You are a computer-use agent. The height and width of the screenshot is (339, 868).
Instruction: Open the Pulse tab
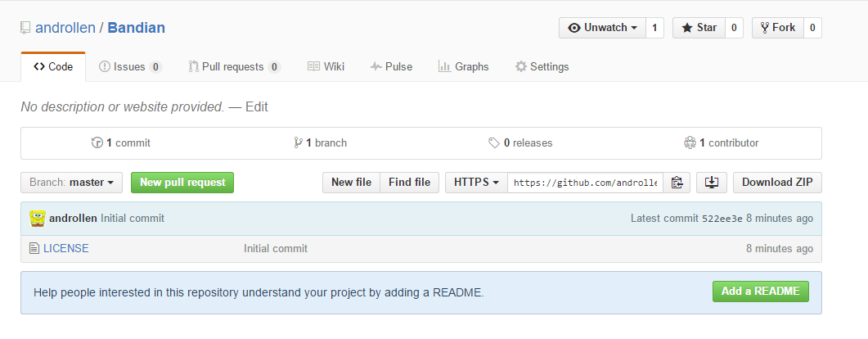(x=391, y=67)
